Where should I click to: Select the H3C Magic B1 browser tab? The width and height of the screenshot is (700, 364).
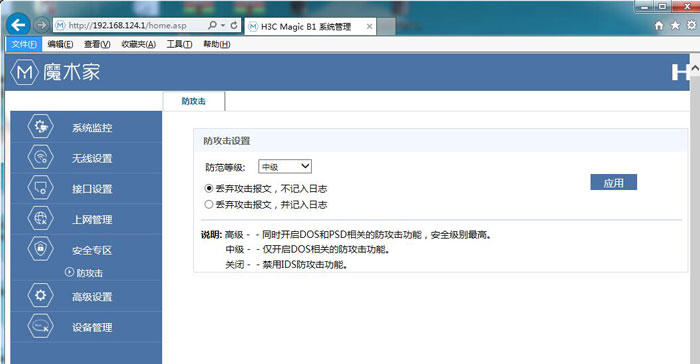point(310,26)
